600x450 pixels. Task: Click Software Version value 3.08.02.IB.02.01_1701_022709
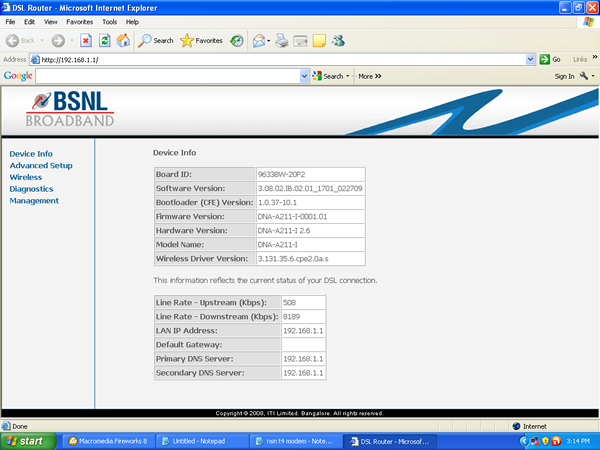[x=310, y=188]
